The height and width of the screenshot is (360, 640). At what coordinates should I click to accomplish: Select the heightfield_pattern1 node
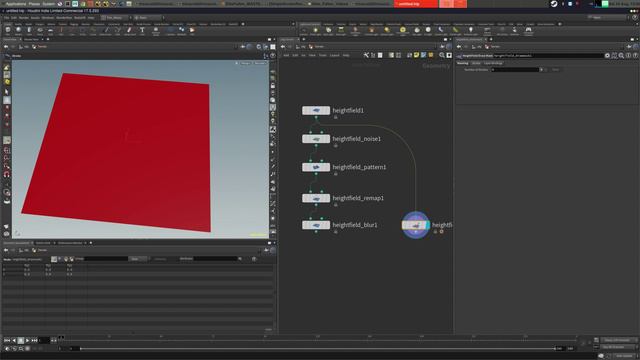coord(316,167)
